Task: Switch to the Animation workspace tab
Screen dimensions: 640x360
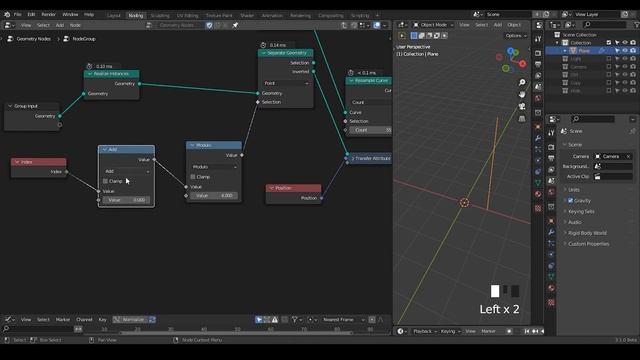Action: (272, 16)
